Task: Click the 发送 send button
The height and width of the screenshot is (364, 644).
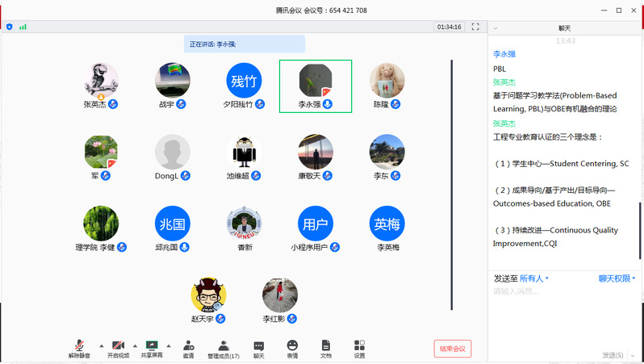Action: pyautogui.click(x=612, y=354)
